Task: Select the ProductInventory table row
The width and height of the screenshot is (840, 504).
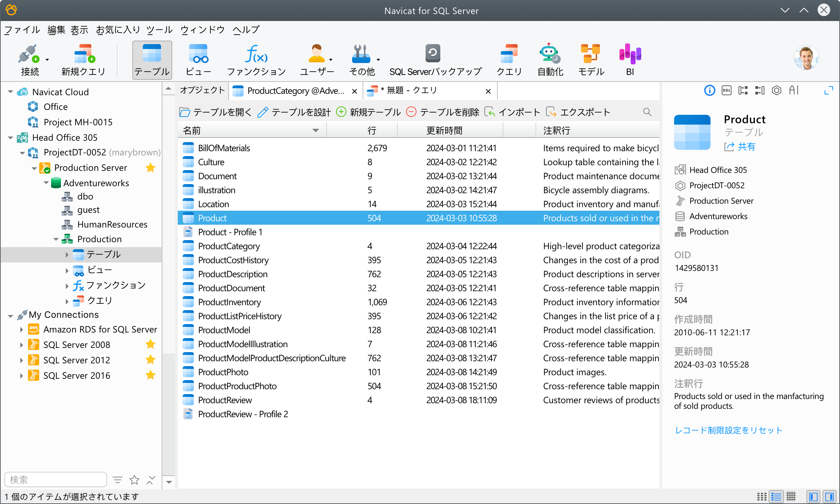Action: [x=419, y=302]
